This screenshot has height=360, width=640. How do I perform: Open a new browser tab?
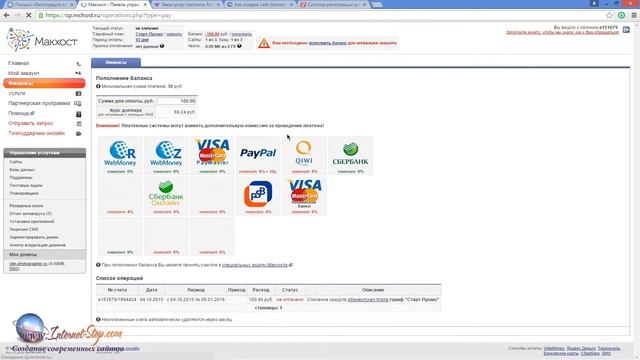tap(377, 4)
